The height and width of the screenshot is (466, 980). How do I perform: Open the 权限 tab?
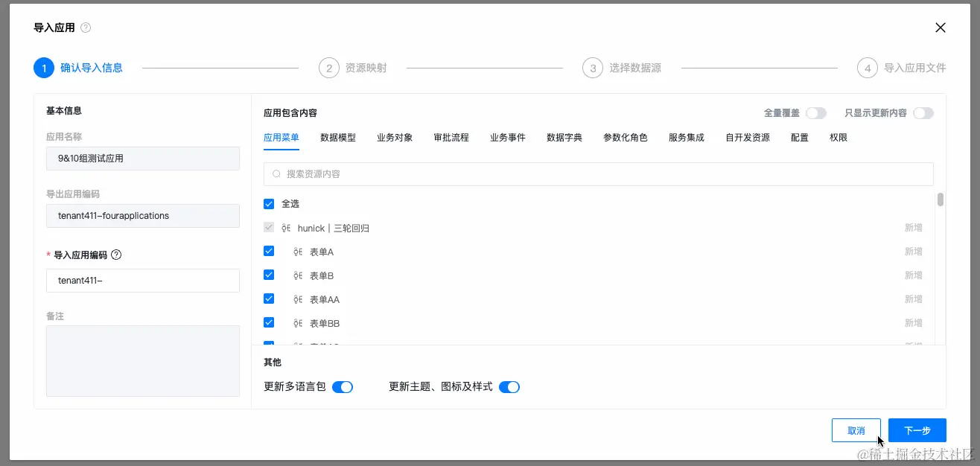click(x=838, y=137)
